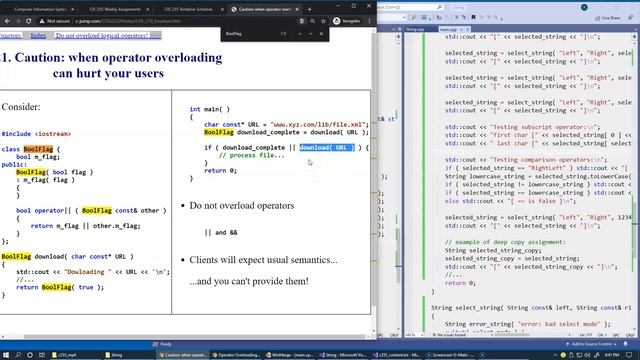
Task: Open the zoom magnifier icon in address bar
Action: (x=312, y=21)
